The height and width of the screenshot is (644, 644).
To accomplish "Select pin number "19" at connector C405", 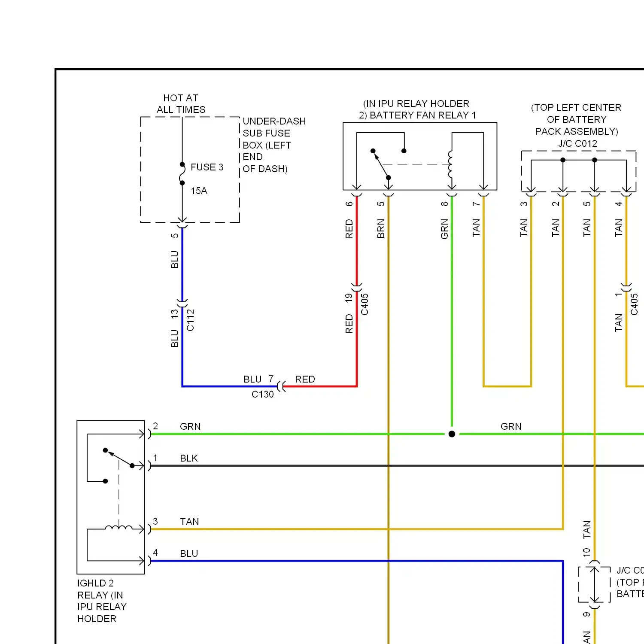I will [x=349, y=298].
